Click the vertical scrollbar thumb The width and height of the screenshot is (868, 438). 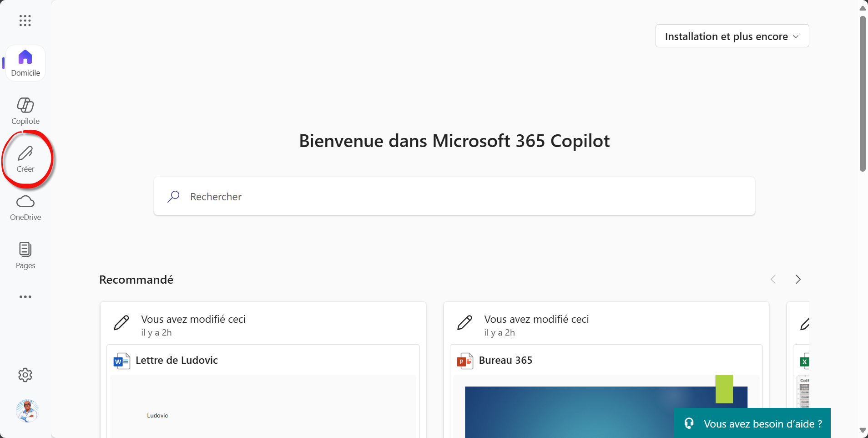(863, 93)
